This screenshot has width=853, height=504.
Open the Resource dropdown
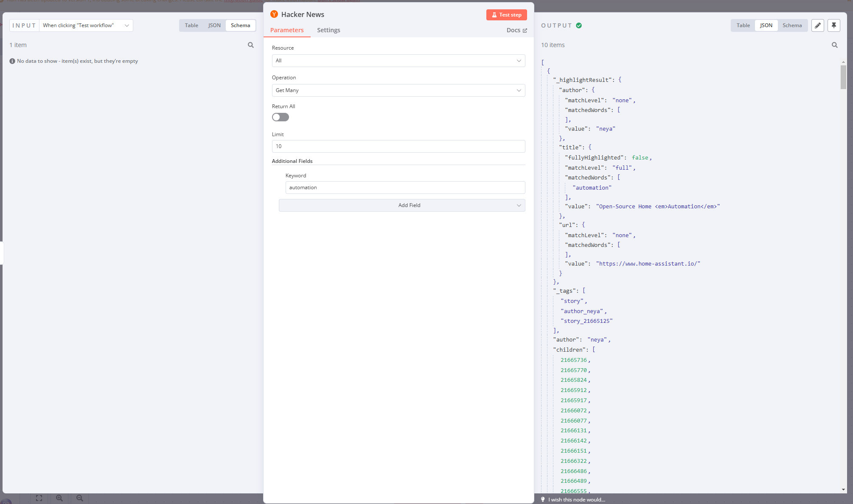click(x=398, y=61)
